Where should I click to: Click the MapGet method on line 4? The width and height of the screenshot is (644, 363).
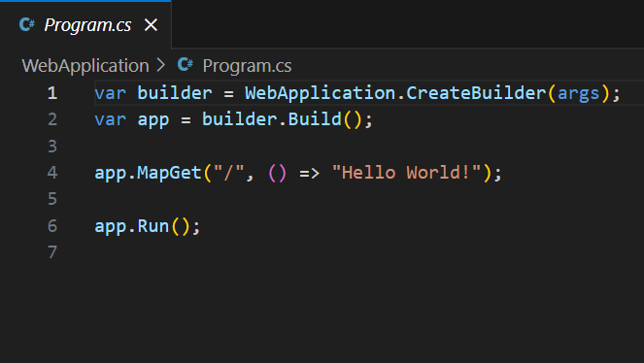(169, 173)
